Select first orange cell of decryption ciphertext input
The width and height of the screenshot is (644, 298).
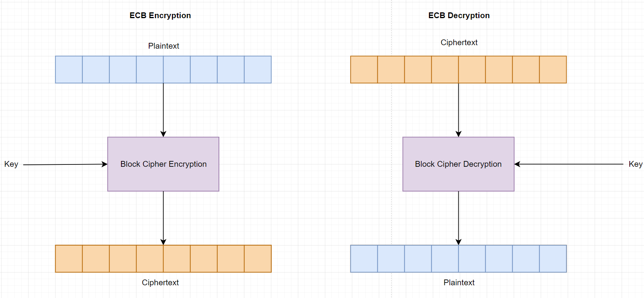tap(364, 69)
